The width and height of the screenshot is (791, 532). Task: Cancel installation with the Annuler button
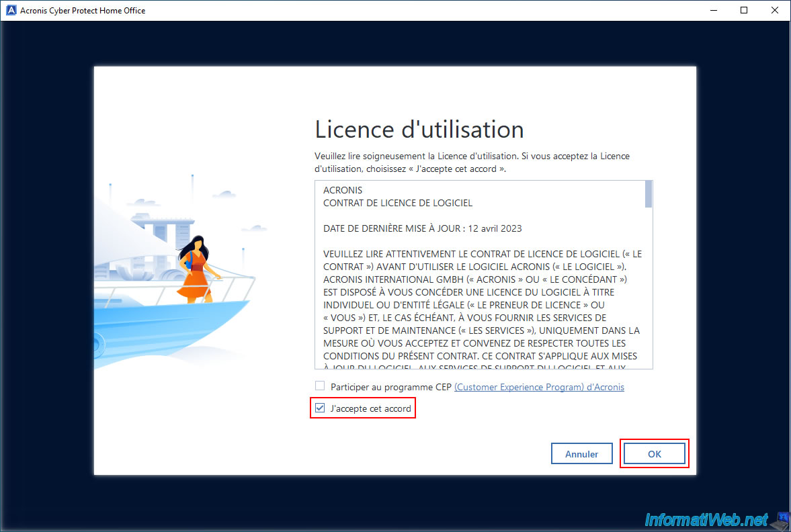click(581, 453)
